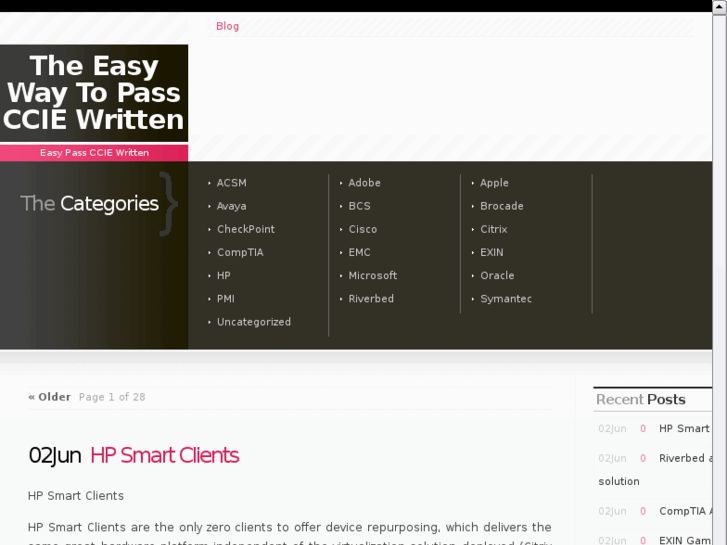
Task: View the Citrix category
Action: point(494,229)
